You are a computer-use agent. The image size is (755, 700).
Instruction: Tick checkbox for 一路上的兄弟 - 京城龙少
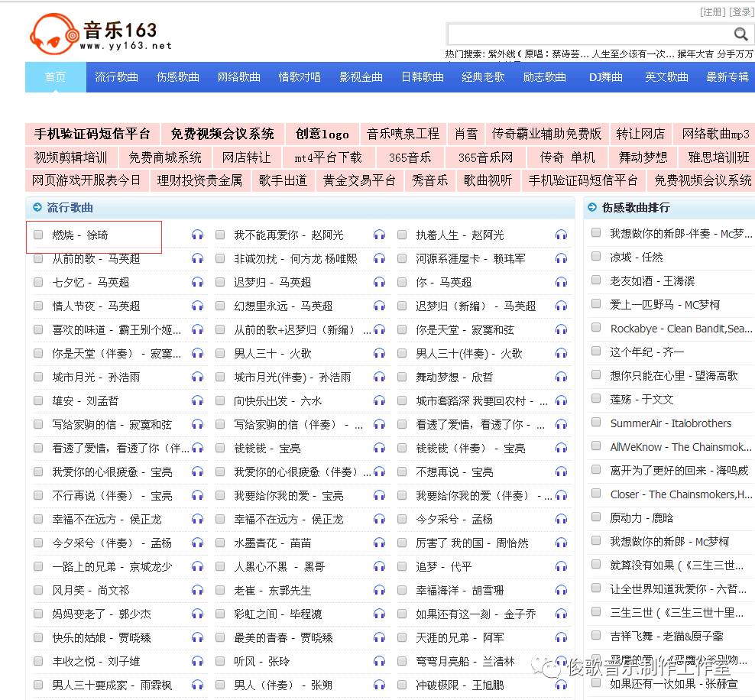(x=38, y=566)
